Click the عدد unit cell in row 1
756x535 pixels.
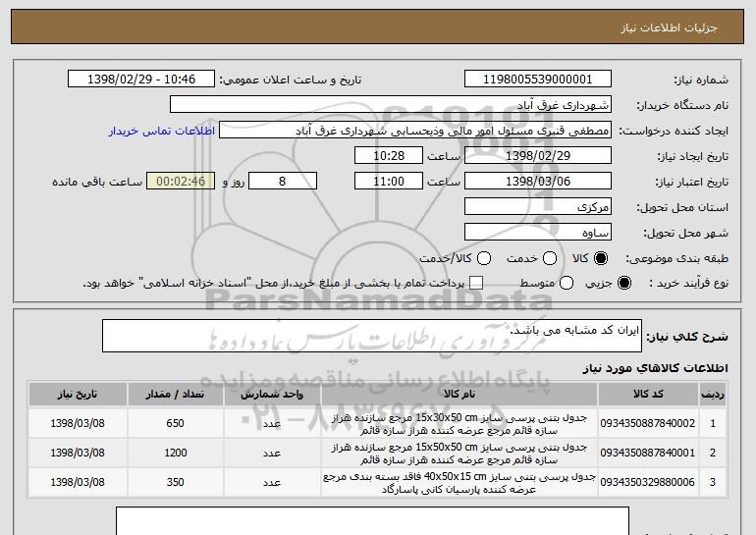tap(272, 424)
